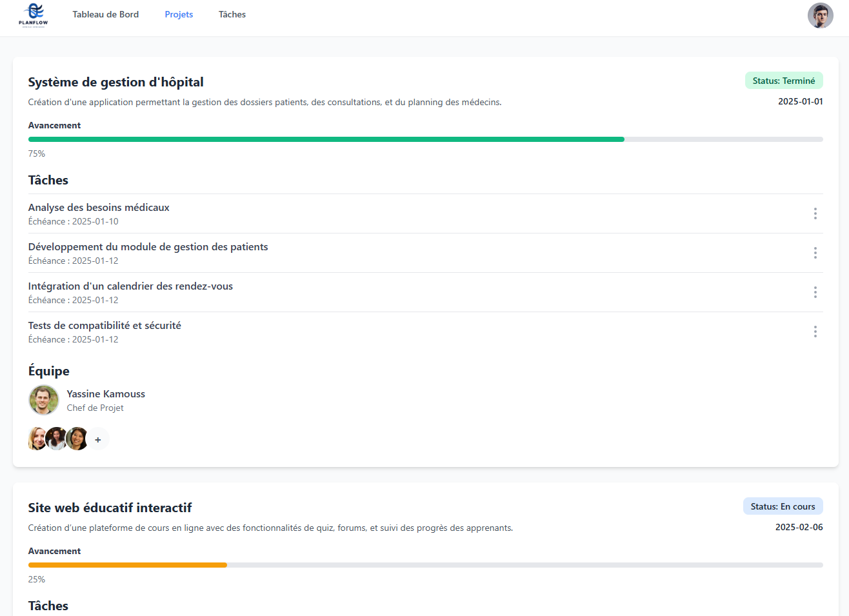Click the + icon to add a team member

pyautogui.click(x=98, y=439)
